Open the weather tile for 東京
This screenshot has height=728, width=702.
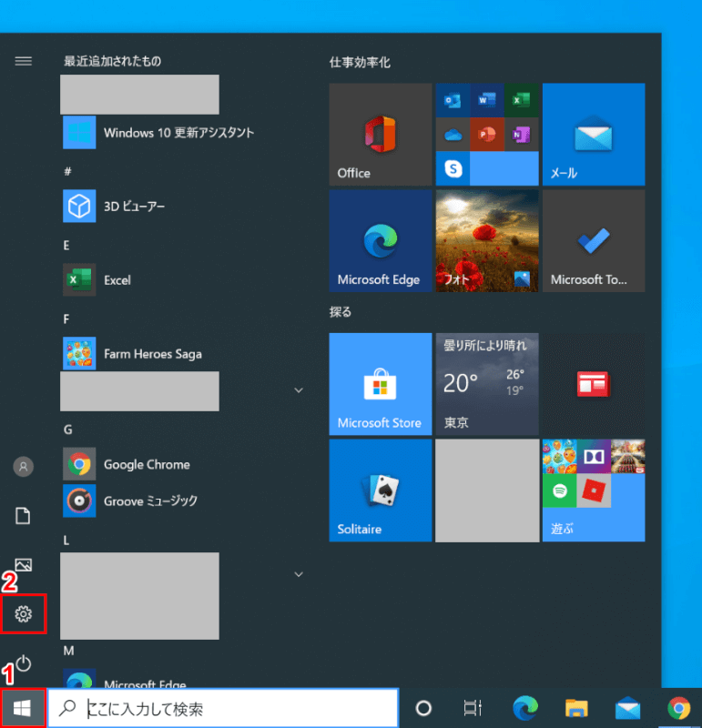(487, 384)
